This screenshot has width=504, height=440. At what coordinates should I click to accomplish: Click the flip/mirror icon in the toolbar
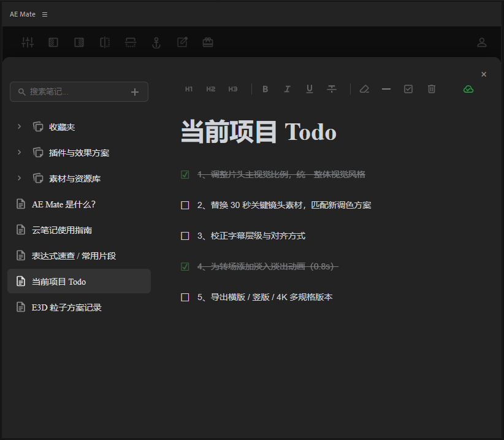[105, 42]
